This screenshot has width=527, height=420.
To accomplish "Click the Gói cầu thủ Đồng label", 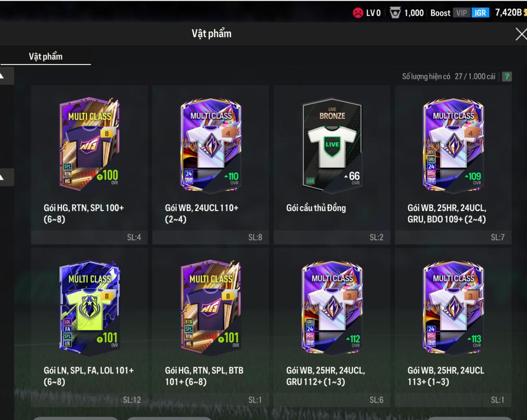I will click(x=316, y=208).
